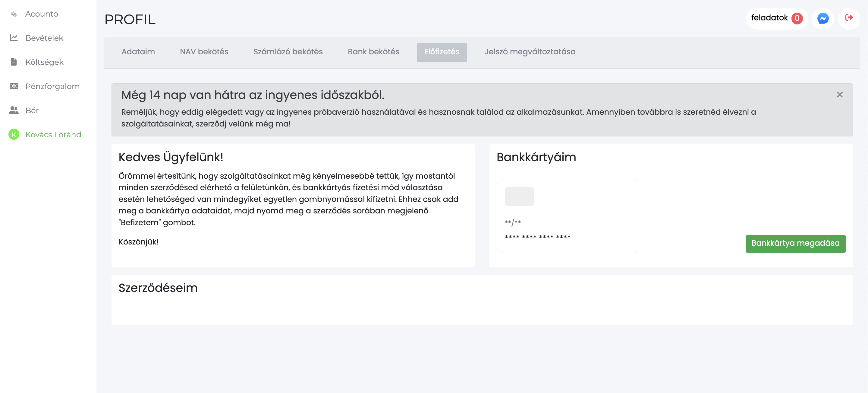868x393 pixels.
Task: Select the Előfizetés tab
Action: click(442, 52)
